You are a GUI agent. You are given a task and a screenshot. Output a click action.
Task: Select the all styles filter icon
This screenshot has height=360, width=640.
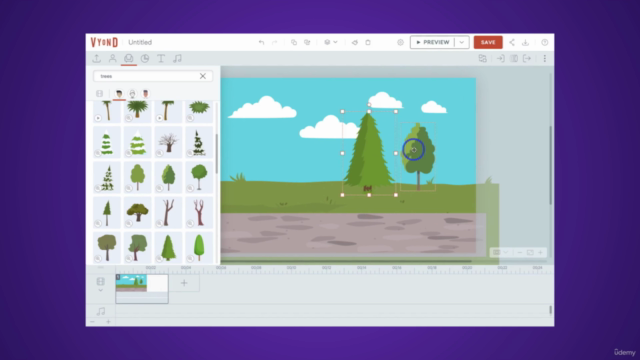click(100, 93)
